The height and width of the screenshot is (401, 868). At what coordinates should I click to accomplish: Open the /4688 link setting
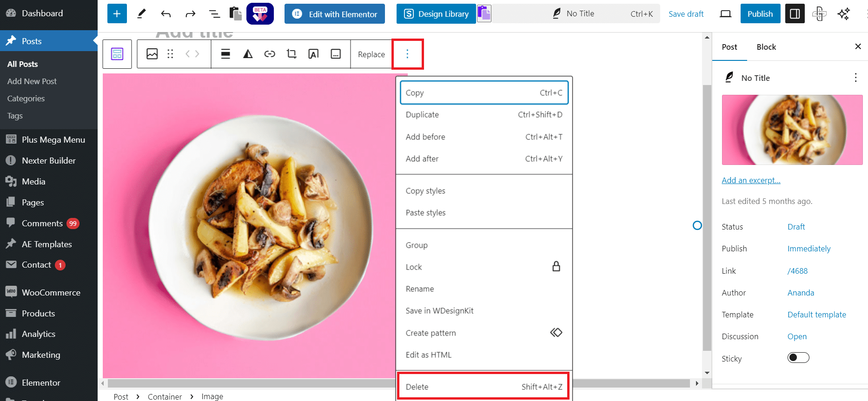[797, 271]
